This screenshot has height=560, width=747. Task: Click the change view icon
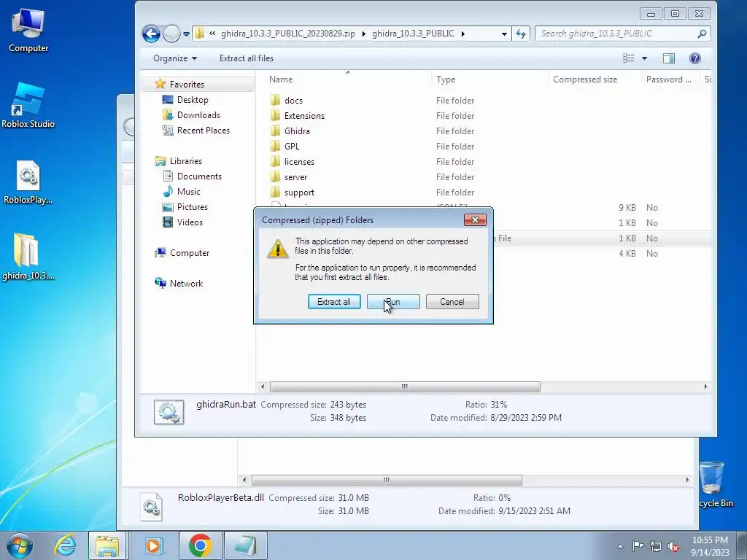628,58
